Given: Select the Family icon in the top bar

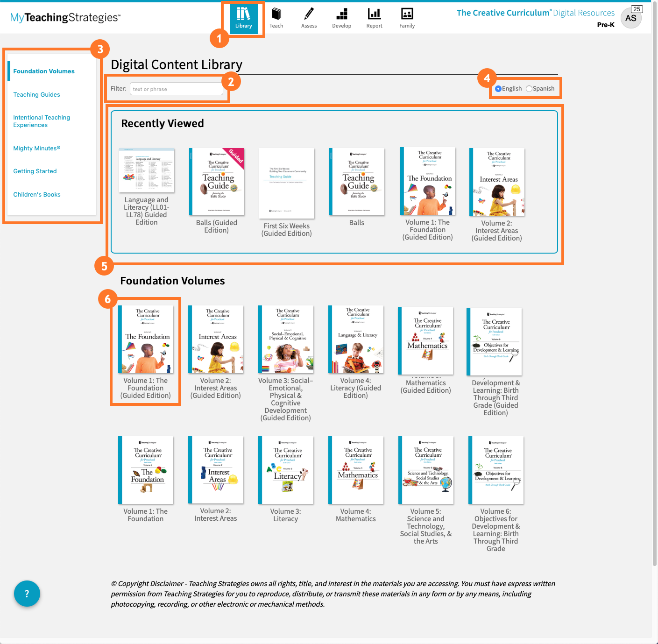Looking at the screenshot, I should point(406,18).
